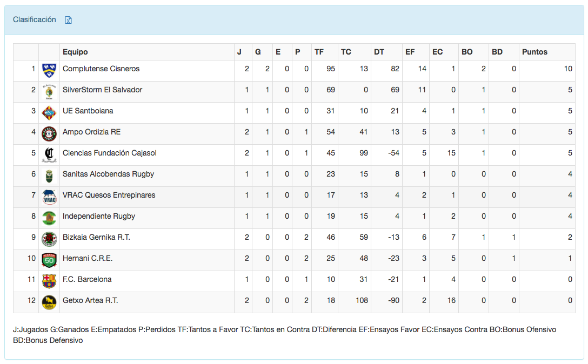Click the Bizkaia Gernika R.T. crest
Viewport: 588px width, 364px height.
49,239
